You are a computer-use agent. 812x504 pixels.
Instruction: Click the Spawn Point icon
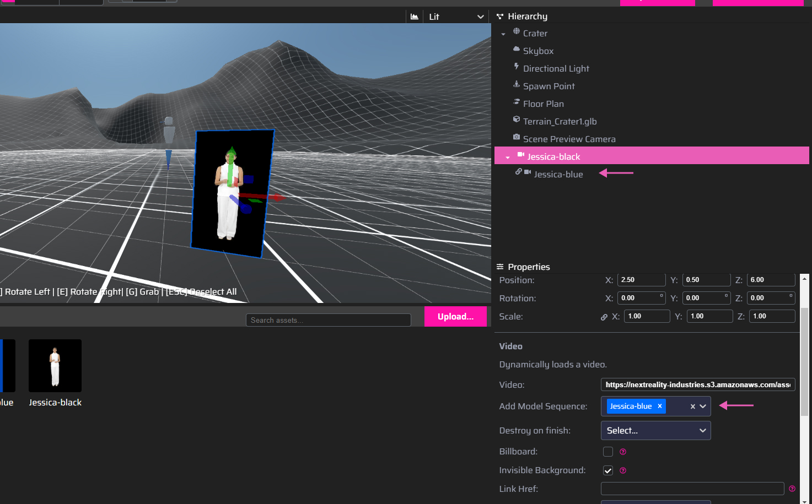point(517,84)
